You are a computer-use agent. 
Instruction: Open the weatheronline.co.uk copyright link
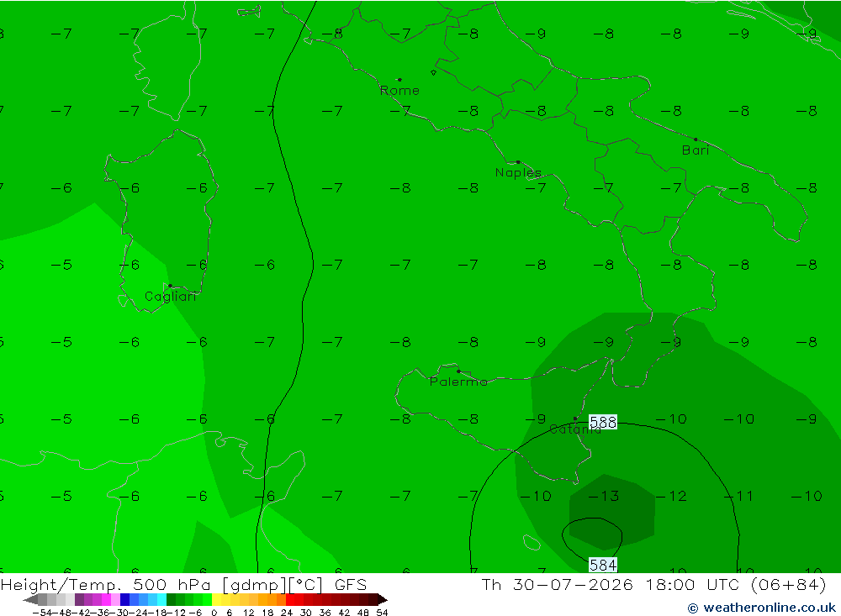coord(762,608)
